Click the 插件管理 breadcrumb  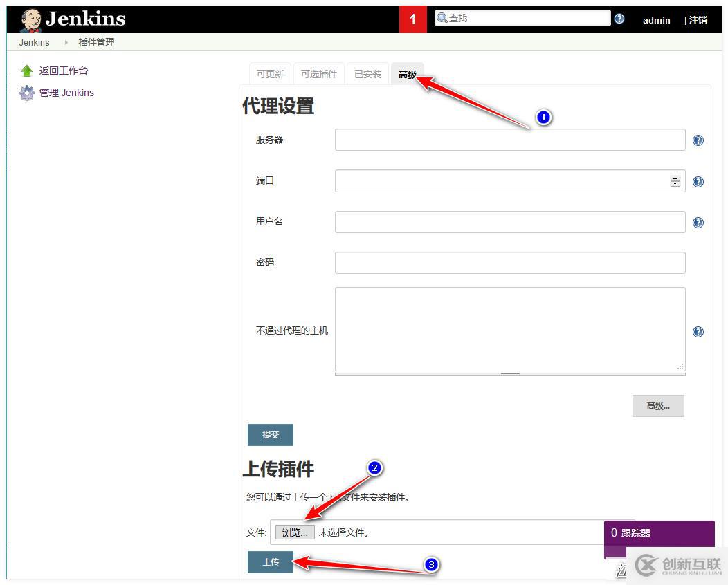[x=96, y=42]
